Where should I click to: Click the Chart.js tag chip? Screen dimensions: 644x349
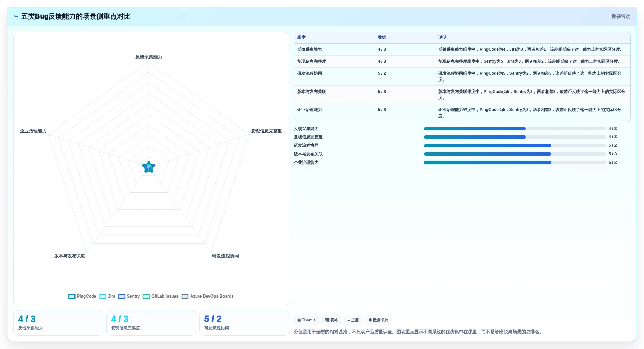(x=307, y=320)
